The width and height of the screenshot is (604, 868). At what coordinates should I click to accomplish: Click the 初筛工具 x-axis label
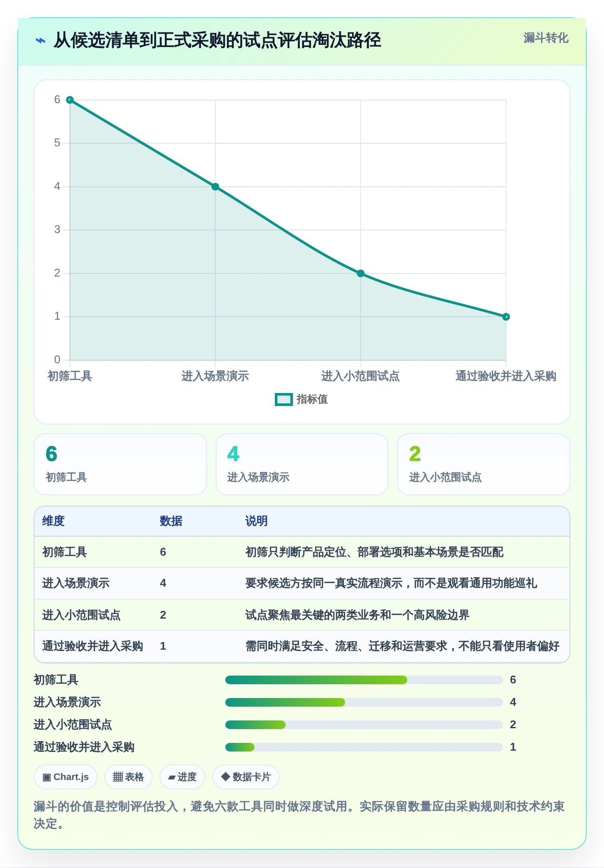click(x=70, y=376)
